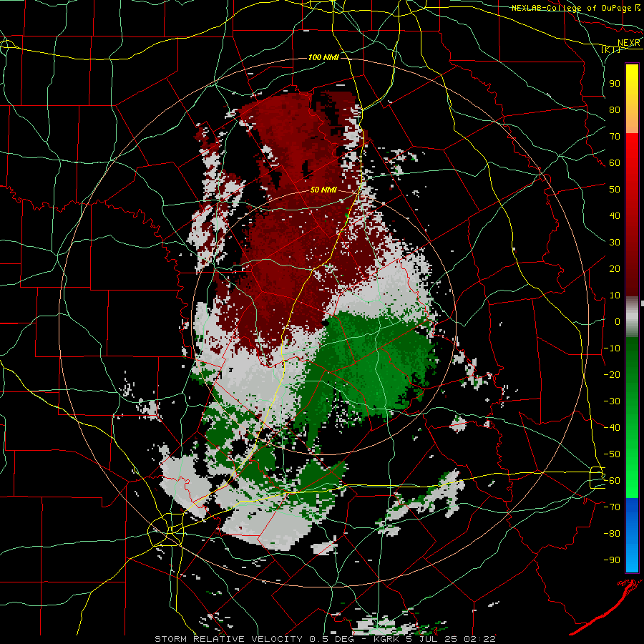
Task: Click the -90 value on the velocity scale
Action: pos(612,560)
